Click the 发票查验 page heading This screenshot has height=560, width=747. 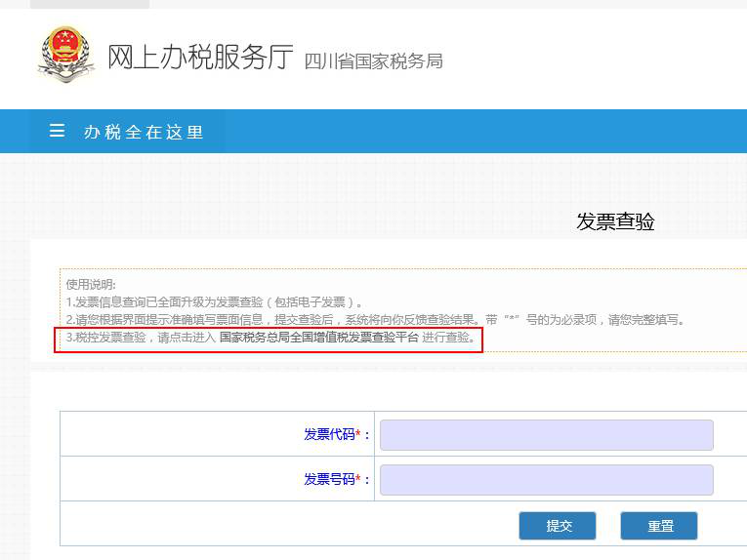pos(615,221)
